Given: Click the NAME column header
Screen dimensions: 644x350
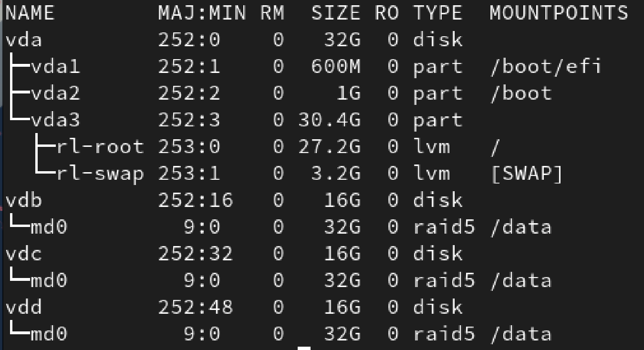Looking at the screenshot, I should tap(30, 13).
